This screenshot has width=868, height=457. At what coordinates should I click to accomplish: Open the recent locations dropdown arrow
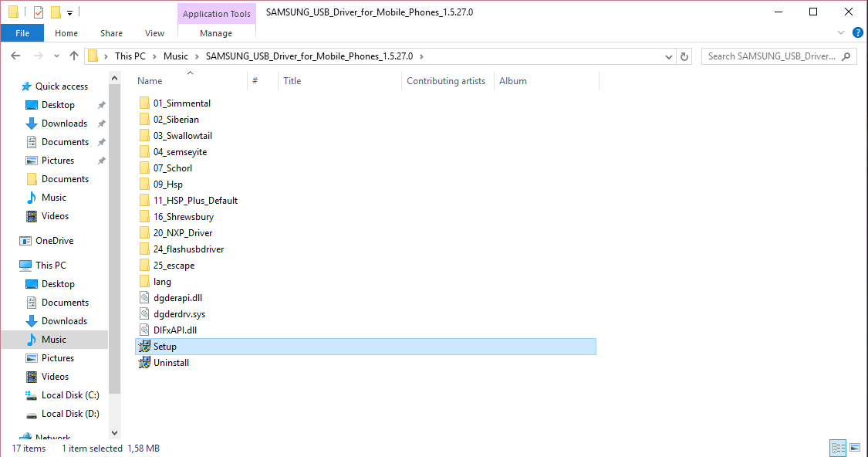point(56,56)
